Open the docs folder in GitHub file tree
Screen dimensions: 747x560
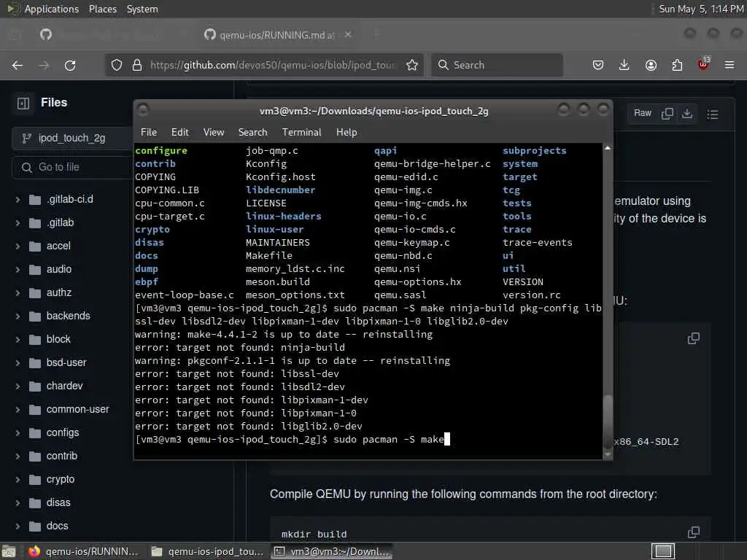click(57, 526)
